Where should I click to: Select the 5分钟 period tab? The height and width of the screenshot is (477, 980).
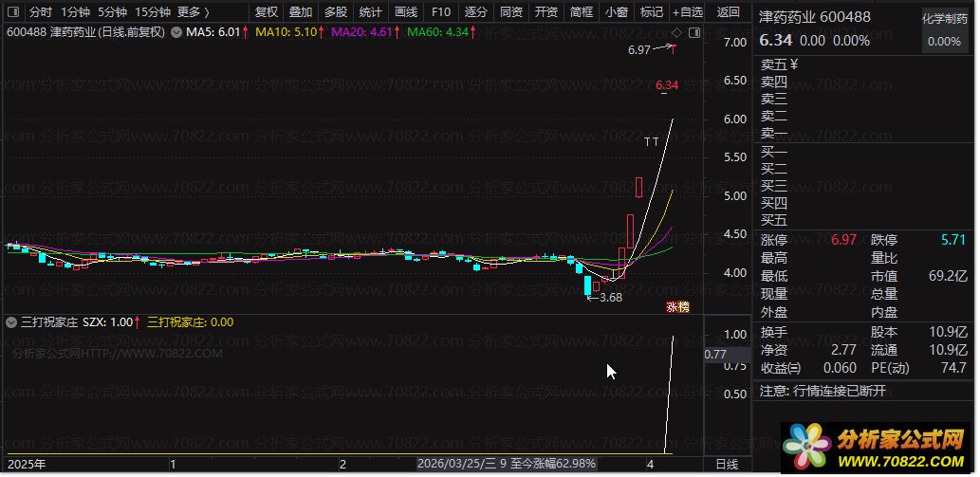[113, 12]
